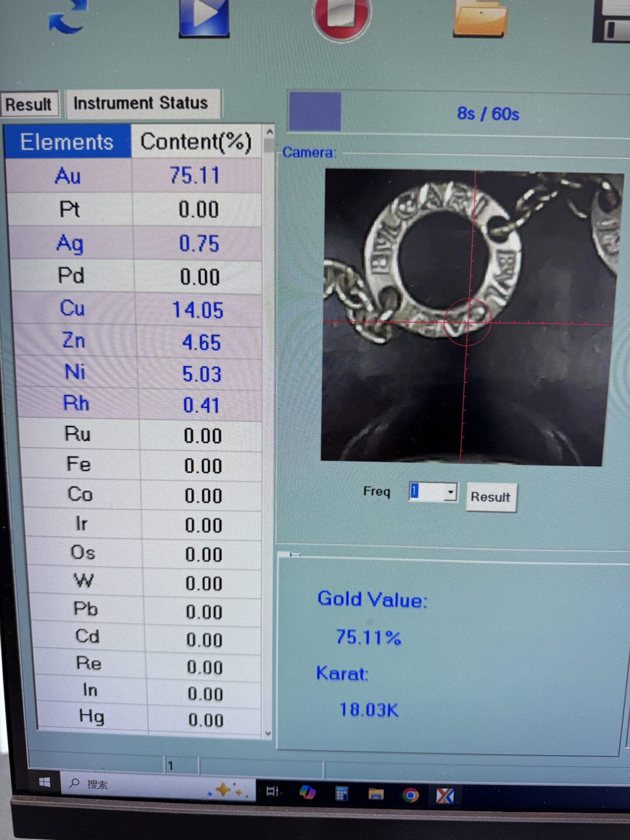Click the camera view of the sample
This screenshot has width=630, height=840.
[x=472, y=317]
